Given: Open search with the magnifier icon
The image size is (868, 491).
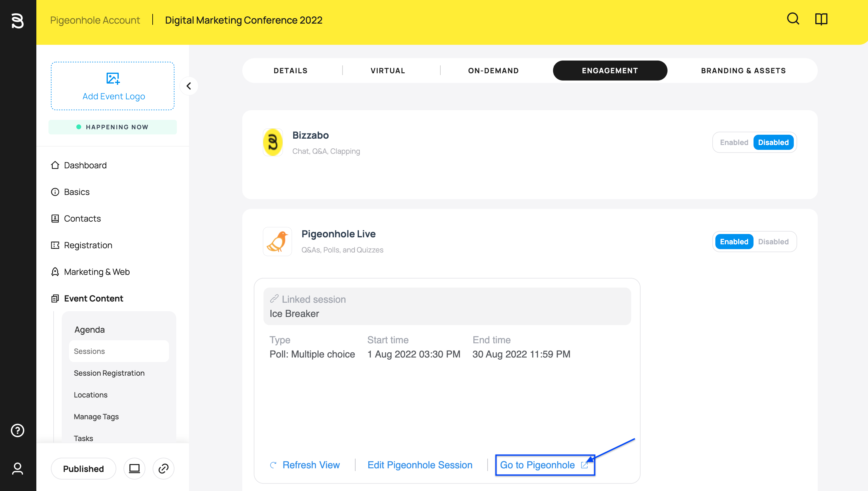Looking at the screenshot, I should (793, 19).
